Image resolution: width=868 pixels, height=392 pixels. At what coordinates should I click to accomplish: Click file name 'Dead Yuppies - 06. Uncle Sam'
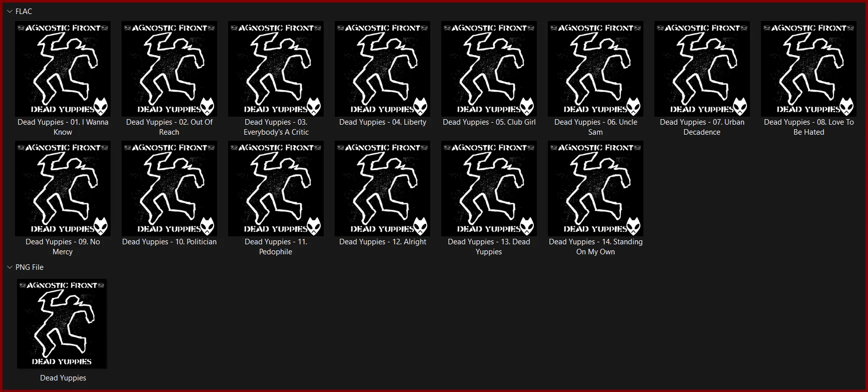tap(595, 127)
